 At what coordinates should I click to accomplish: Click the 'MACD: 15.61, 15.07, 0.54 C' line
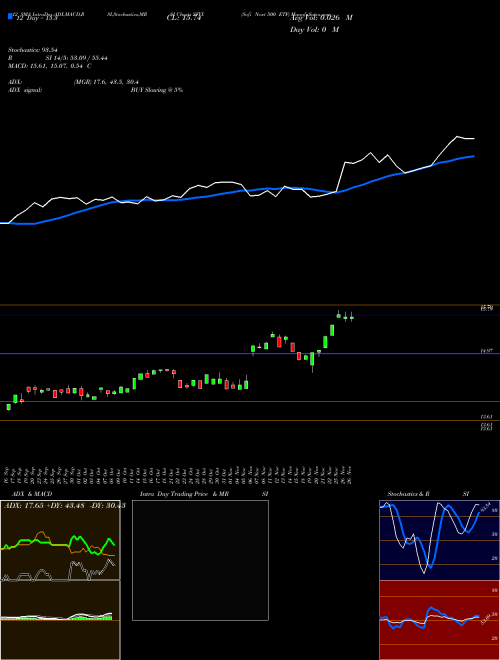[x=50, y=66]
